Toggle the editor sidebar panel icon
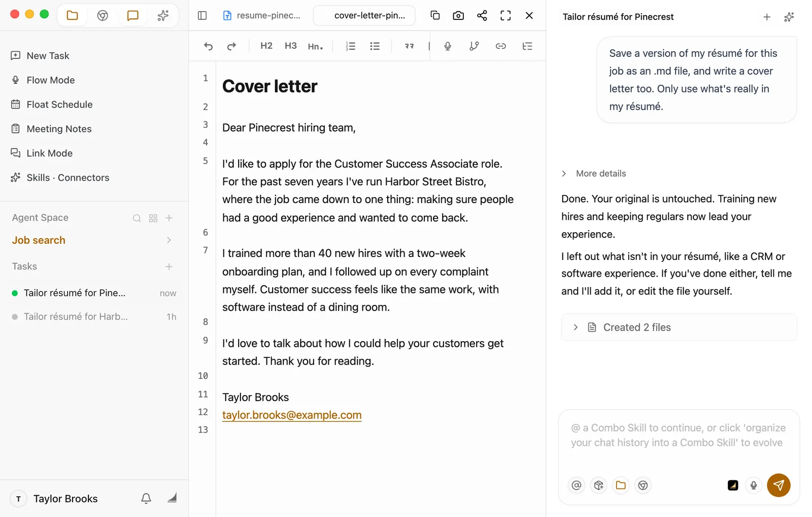Screen dimensions: 812x517 (x=202, y=15)
